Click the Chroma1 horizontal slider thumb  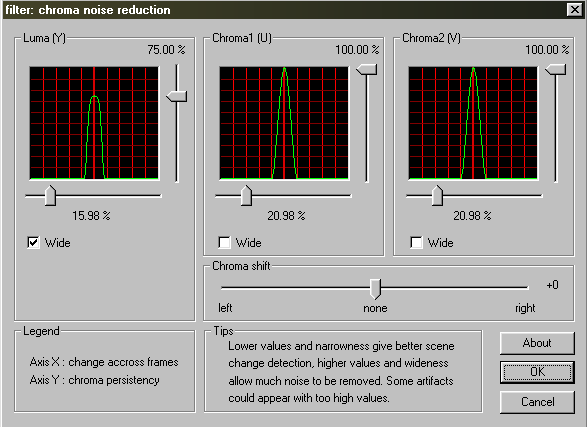click(246, 195)
